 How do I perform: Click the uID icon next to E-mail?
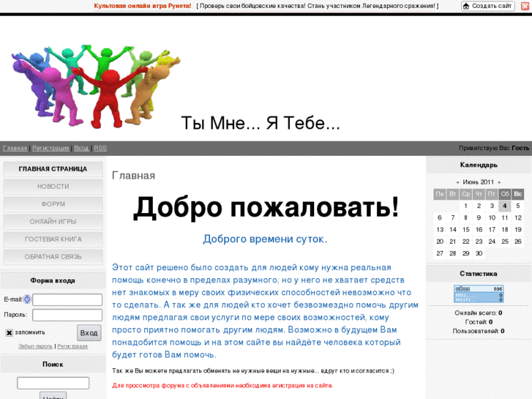point(27,299)
